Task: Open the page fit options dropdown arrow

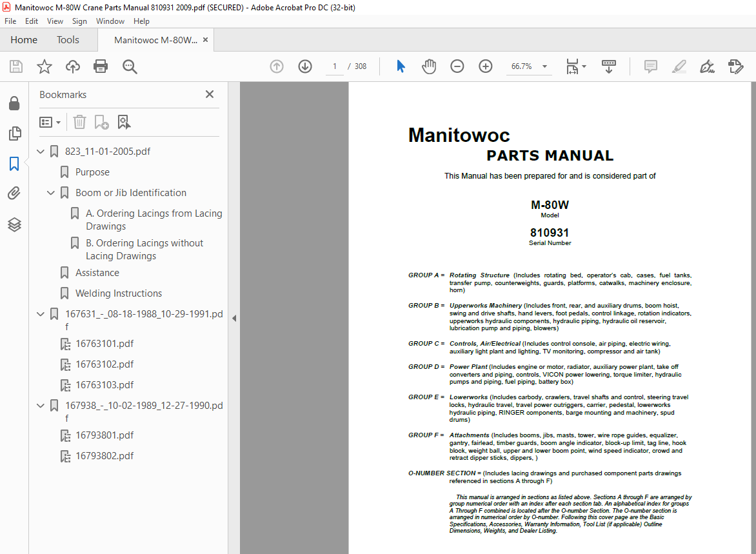Action: coord(584,66)
